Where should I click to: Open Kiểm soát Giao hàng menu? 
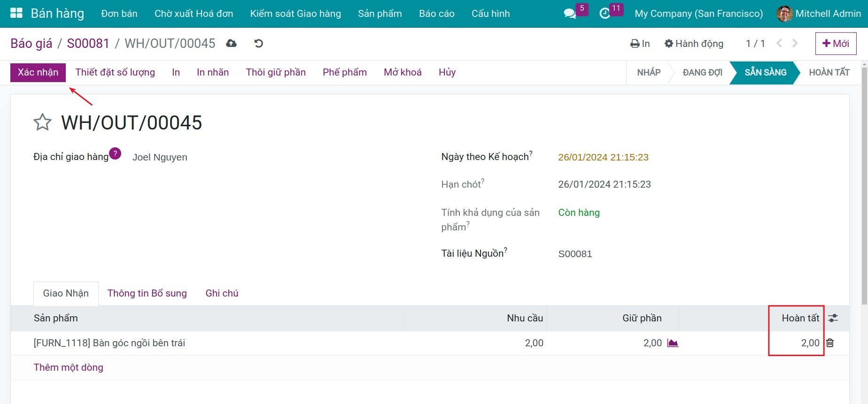(295, 14)
